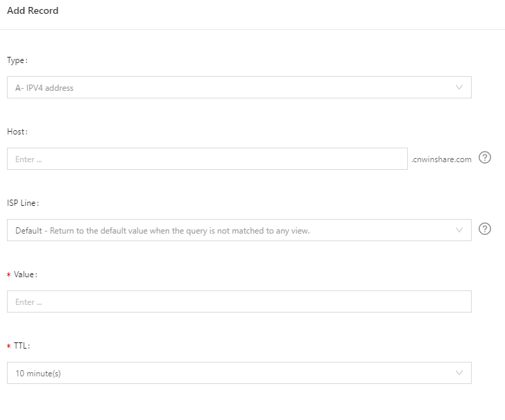The width and height of the screenshot is (505, 420).
Task: Focus the Host input field
Action: tap(207, 159)
